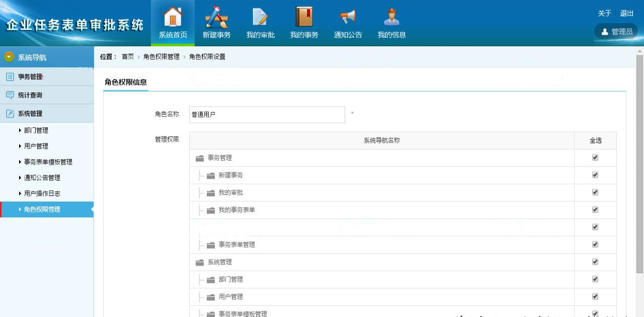The width and height of the screenshot is (644, 317).
Task: Click the 系统首页 house icon
Action: (x=173, y=18)
